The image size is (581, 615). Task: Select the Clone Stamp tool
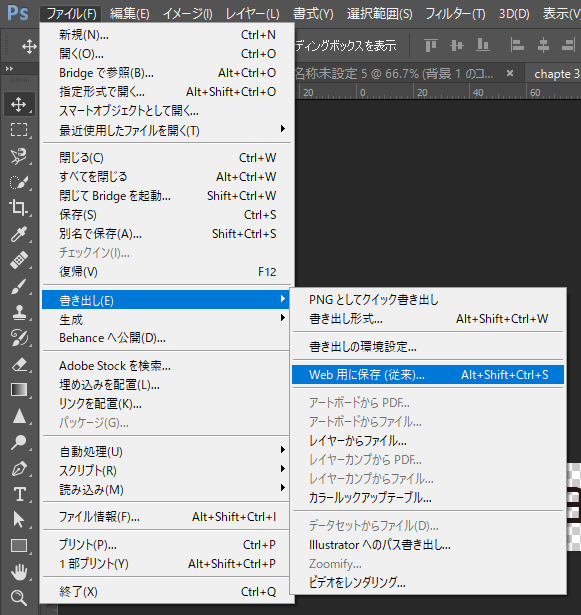pyautogui.click(x=19, y=312)
